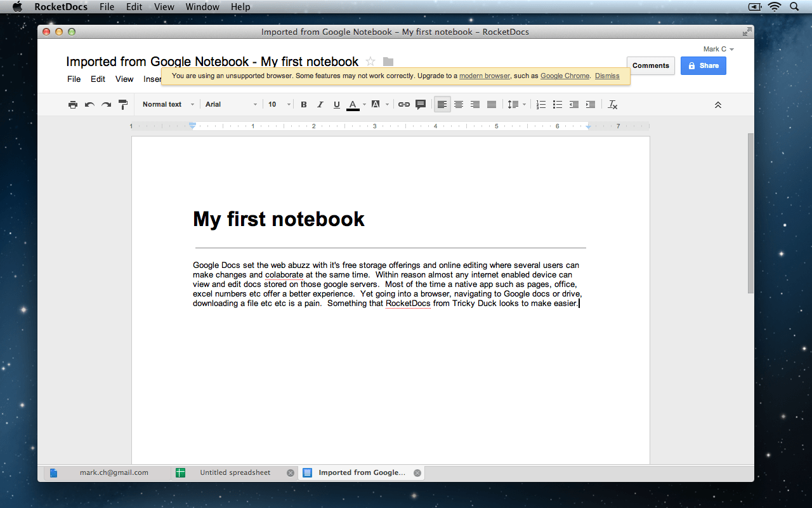Follow the modern browser link
812x508 pixels.
[x=485, y=76]
